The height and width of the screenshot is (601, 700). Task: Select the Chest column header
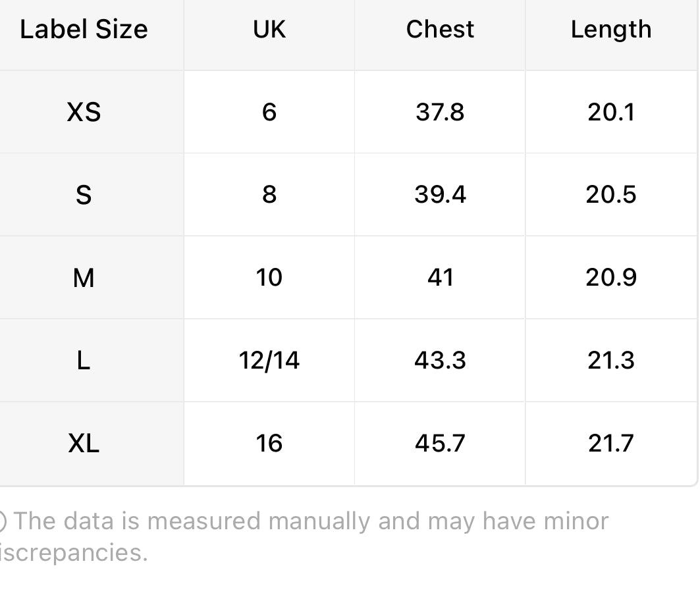440,30
